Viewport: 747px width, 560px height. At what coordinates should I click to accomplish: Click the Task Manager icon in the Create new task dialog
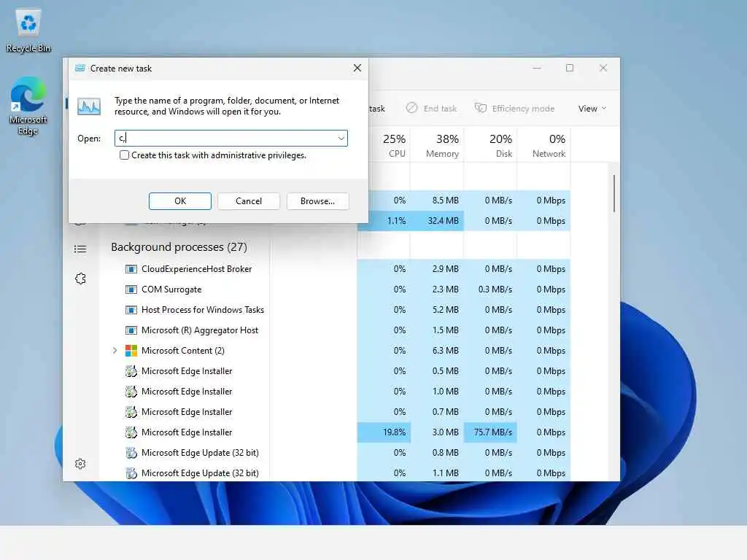[x=89, y=106]
